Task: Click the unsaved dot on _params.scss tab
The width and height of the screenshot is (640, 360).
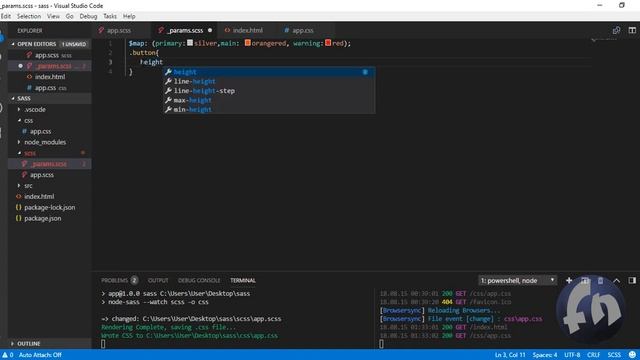Action: (x=210, y=30)
